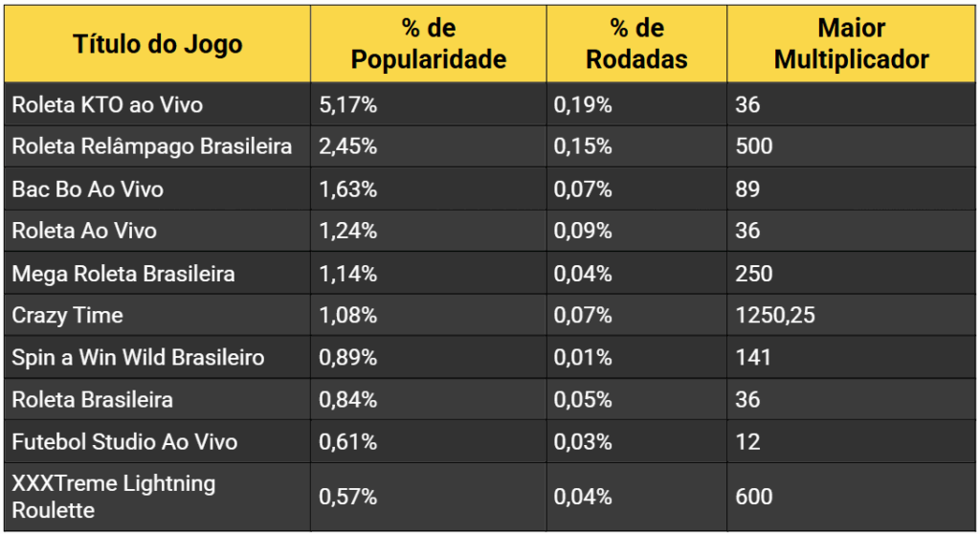Click the 'Futebol Studio Ao Vivo' cell
This screenshot has height=534, width=980.
pos(124,442)
